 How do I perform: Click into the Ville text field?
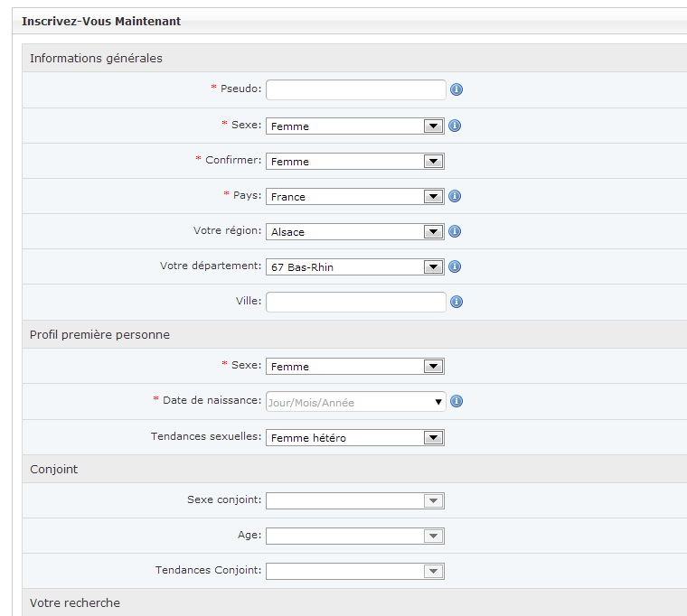[355, 302]
